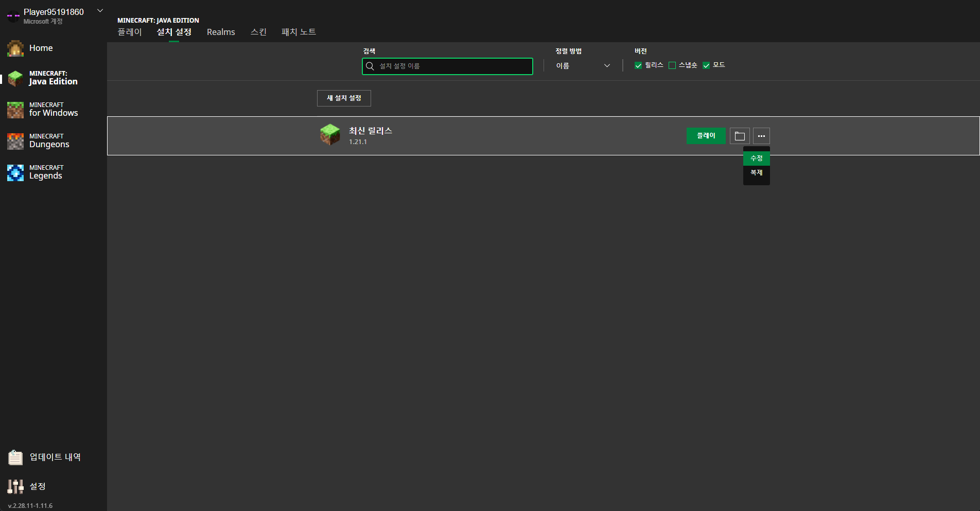
Task: Click the player avatar icon
Action: pyautogui.click(x=13, y=16)
